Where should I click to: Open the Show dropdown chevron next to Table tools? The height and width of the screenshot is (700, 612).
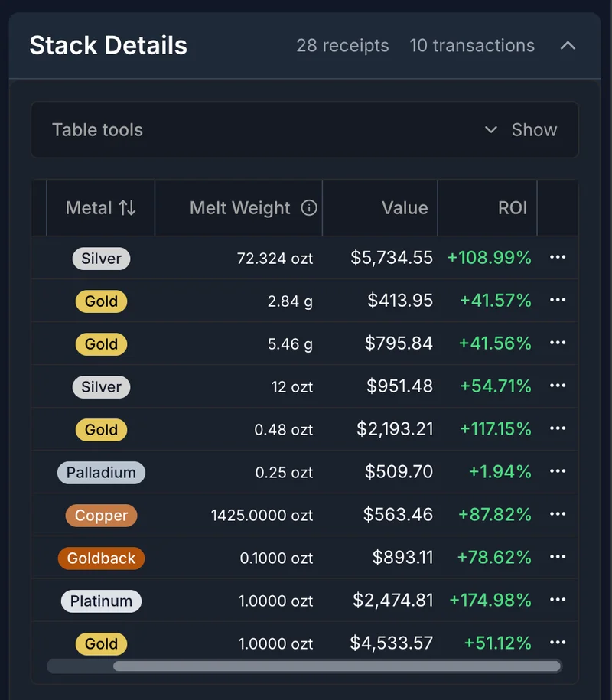pos(491,130)
